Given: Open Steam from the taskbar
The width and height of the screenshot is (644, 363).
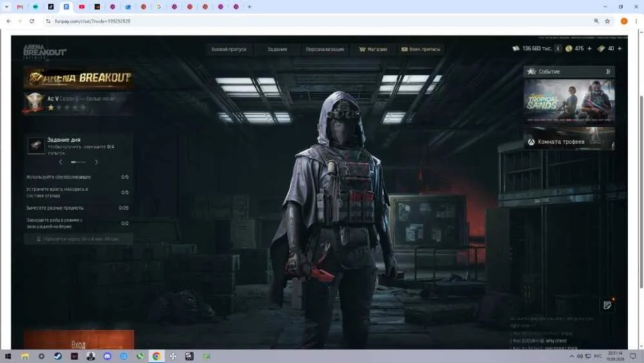Looking at the screenshot, I should tap(58, 357).
